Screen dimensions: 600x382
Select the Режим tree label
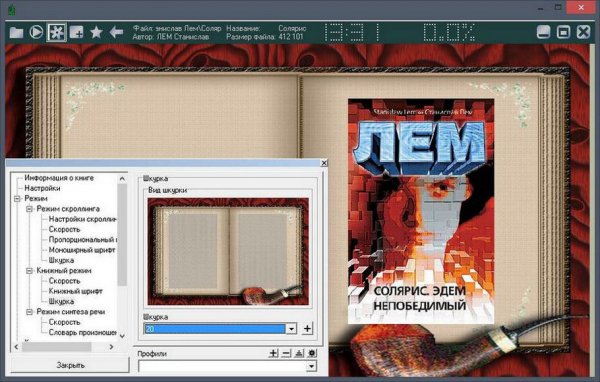click(36, 199)
